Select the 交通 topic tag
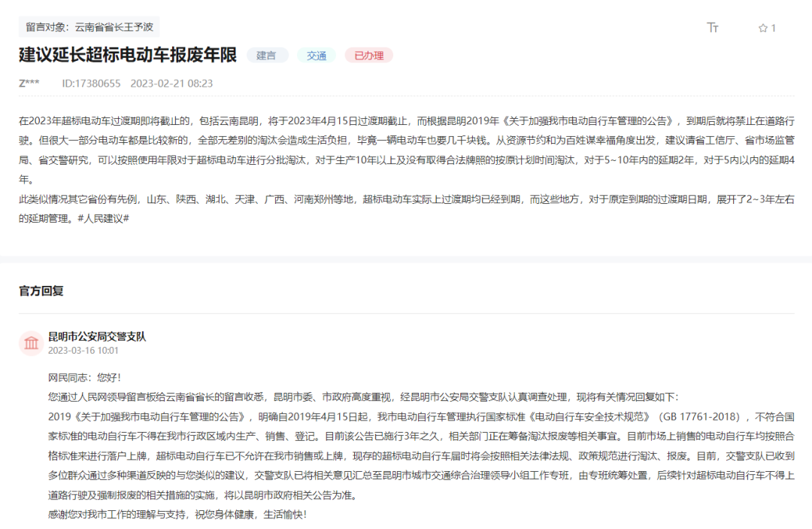This screenshot has width=812, height=529. pyautogui.click(x=316, y=55)
